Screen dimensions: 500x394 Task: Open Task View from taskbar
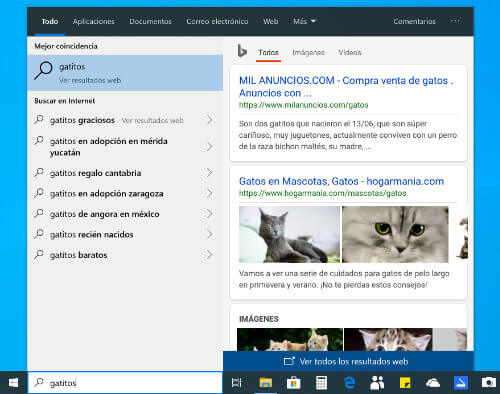click(x=237, y=383)
